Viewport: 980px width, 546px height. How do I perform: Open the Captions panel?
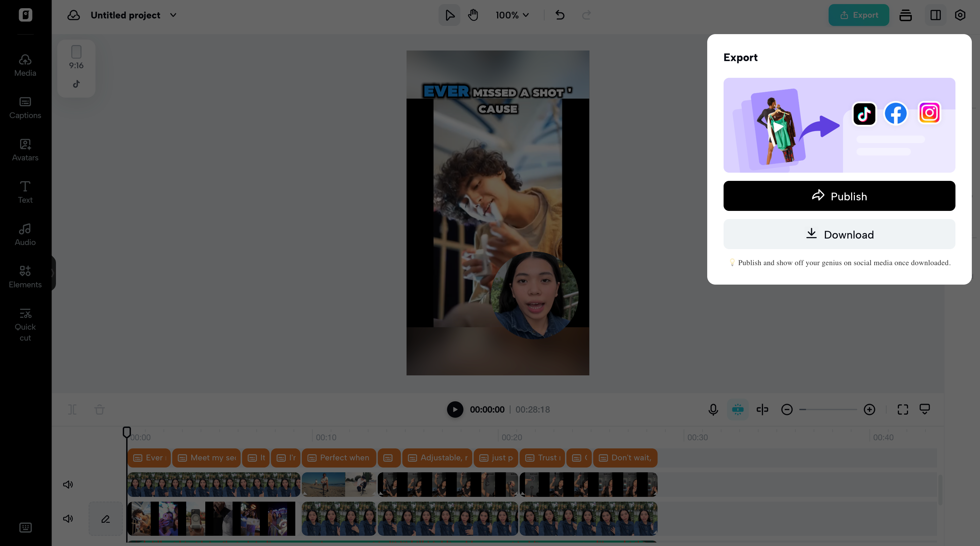pyautogui.click(x=25, y=108)
